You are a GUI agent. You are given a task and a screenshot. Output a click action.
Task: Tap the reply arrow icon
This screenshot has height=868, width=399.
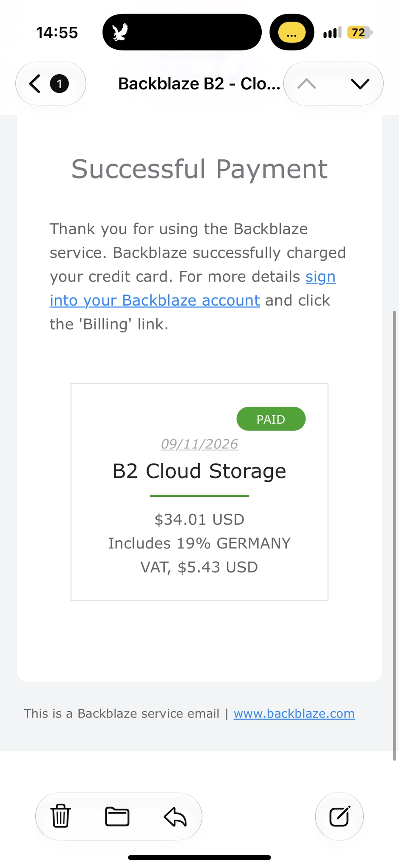(175, 817)
